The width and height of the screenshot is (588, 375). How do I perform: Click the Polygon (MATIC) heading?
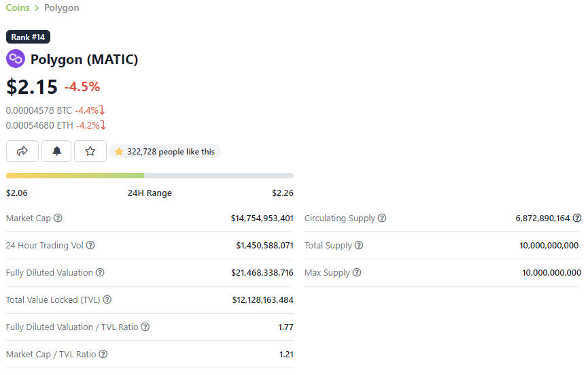(84, 59)
